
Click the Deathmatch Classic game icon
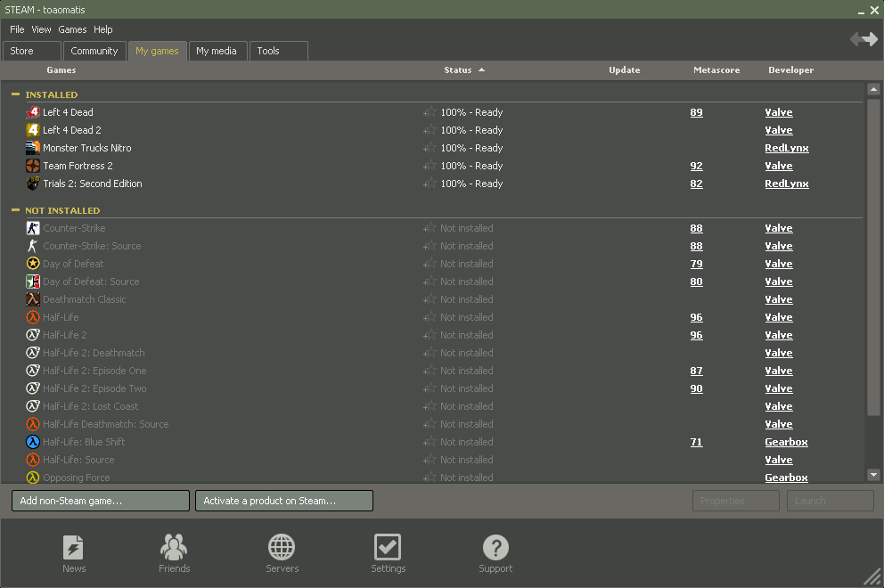(x=33, y=299)
